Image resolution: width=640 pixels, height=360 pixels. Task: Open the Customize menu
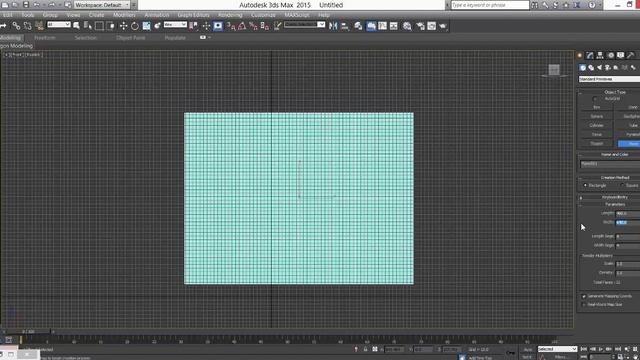click(263, 15)
